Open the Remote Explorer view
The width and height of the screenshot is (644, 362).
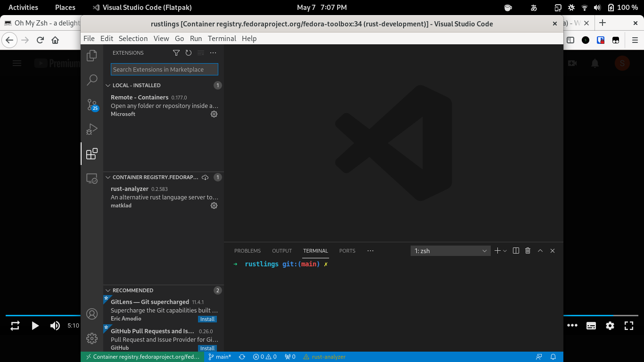[92, 178]
